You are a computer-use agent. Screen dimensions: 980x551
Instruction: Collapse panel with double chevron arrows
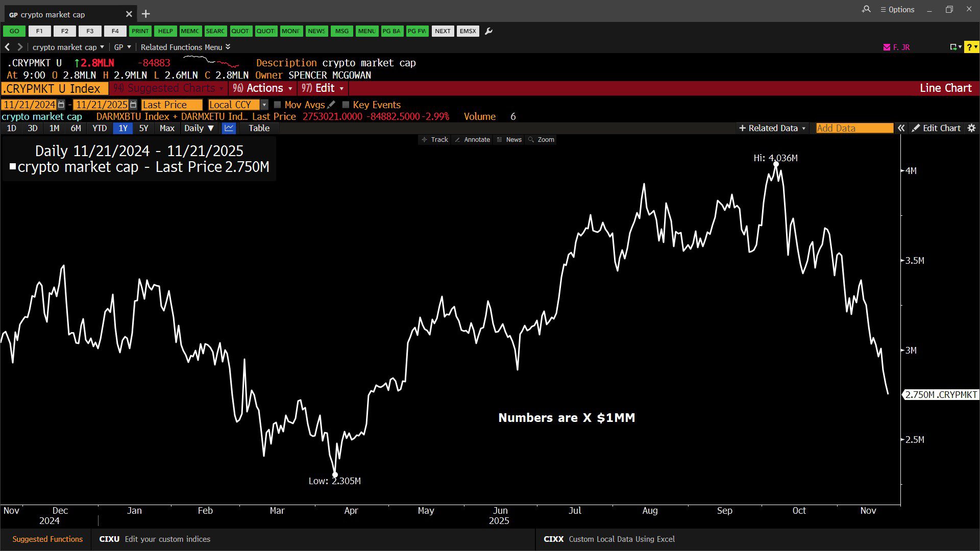[901, 128]
